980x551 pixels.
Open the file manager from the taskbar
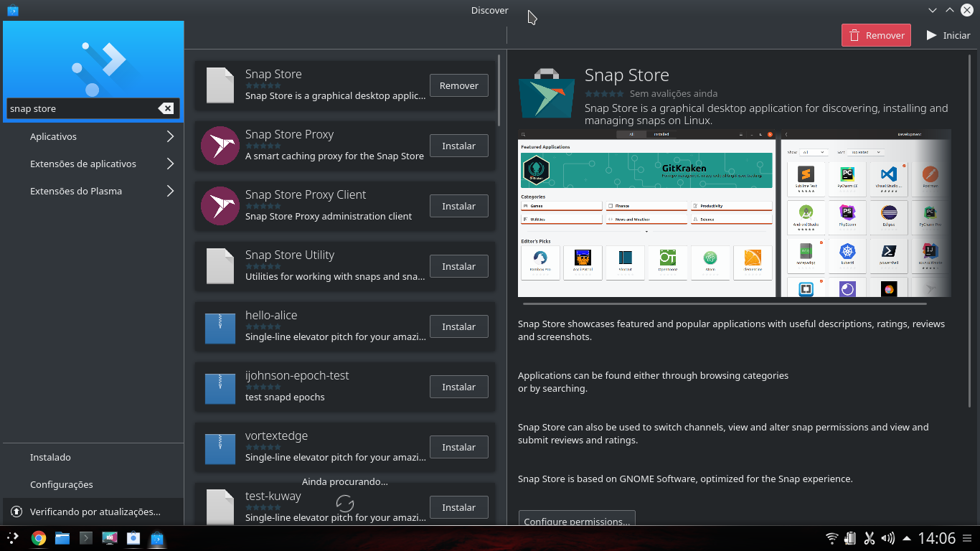pyautogui.click(x=62, y=537)
